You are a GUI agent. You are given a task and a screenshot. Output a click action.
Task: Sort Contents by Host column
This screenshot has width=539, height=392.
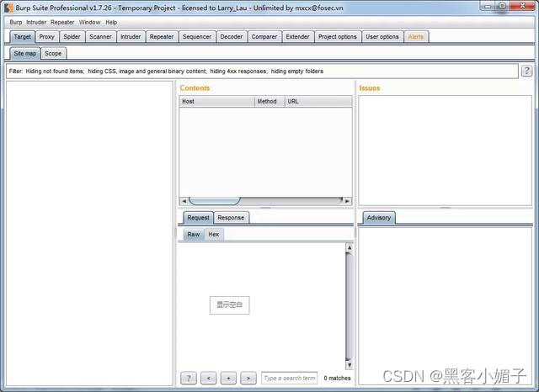pos(217,101)
